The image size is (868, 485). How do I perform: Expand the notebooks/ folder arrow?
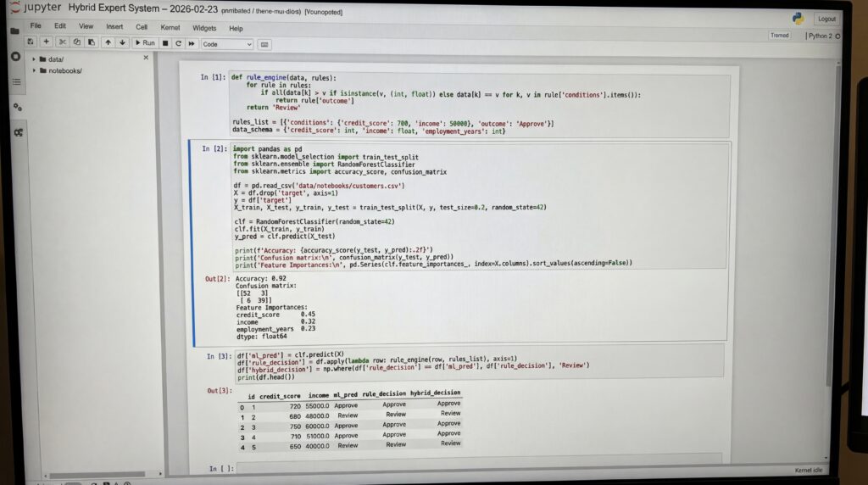point(34,70)
